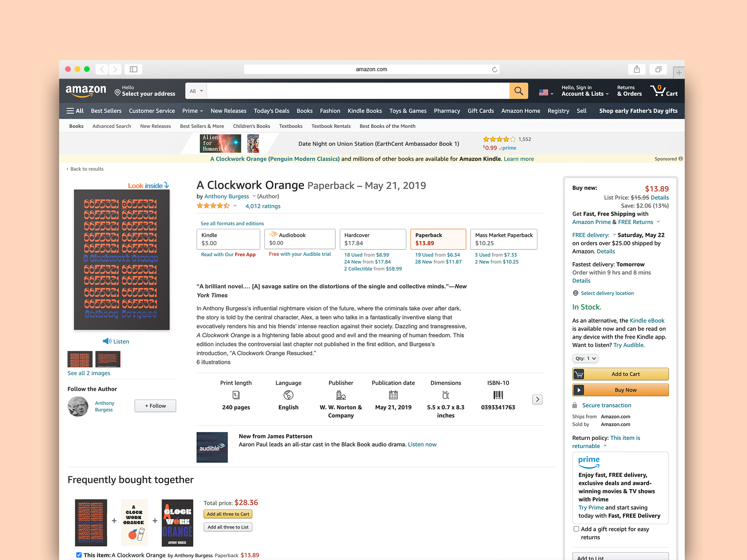The width and height of the screenshot is (747, 560).
Task: Open the main book cover image
Action: click(122, 260)
